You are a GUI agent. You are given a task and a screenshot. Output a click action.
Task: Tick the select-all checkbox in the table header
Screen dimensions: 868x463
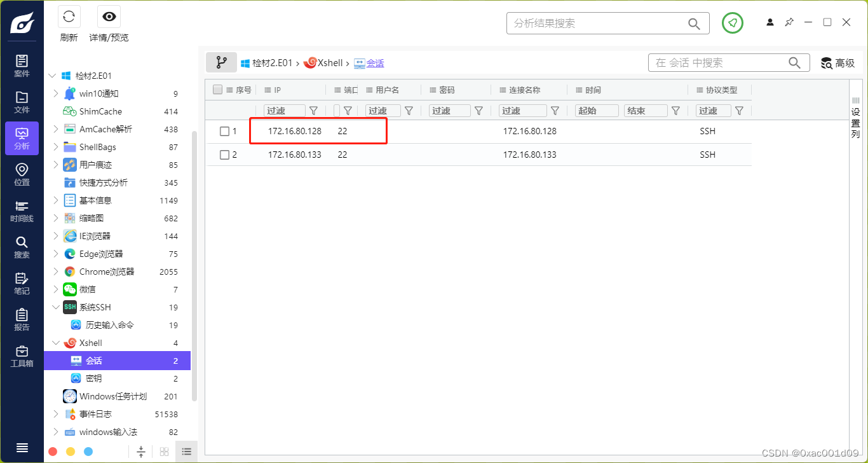pos(217,89)
